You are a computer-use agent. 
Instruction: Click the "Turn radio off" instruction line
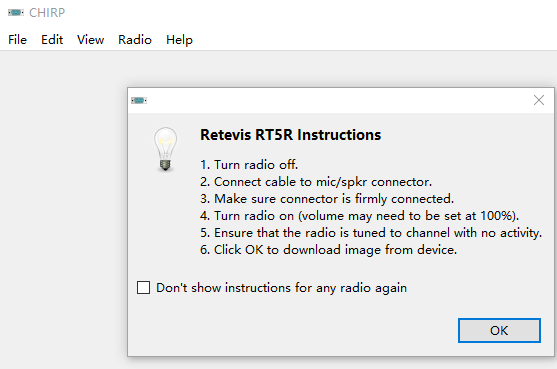coord(249,165)
